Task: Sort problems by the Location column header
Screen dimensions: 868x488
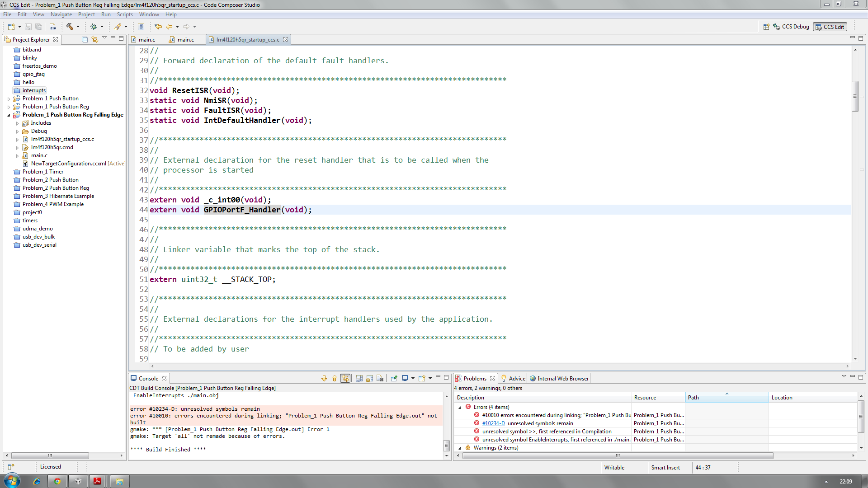Action: (813, 398)
